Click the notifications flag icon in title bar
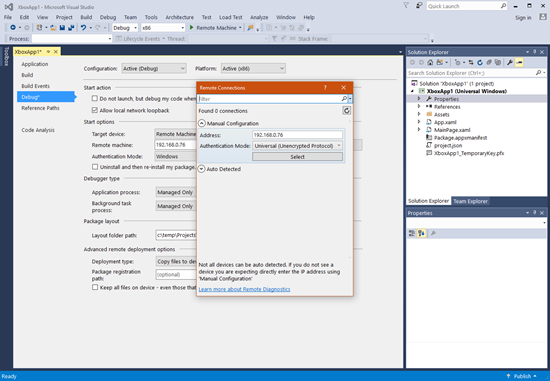 click(406, 6)
